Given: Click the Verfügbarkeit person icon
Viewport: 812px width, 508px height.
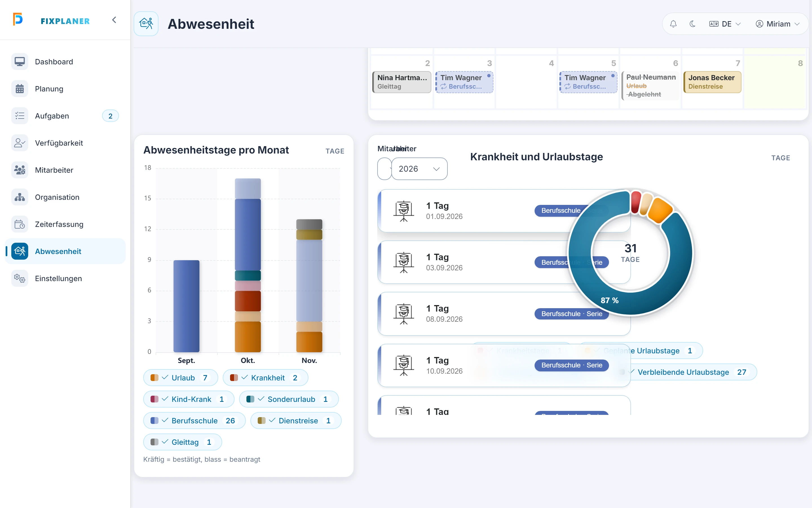Looking at the screenshot, I should coord(19,143).
